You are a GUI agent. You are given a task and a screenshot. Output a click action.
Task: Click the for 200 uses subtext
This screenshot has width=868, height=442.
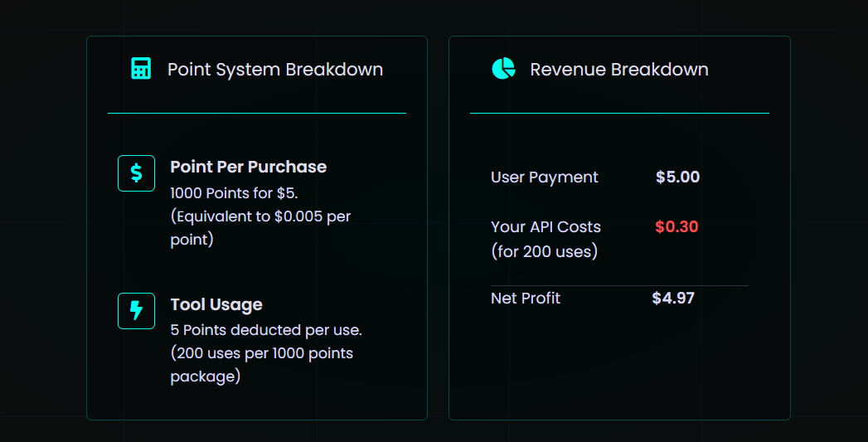click(x=544, y=251)
